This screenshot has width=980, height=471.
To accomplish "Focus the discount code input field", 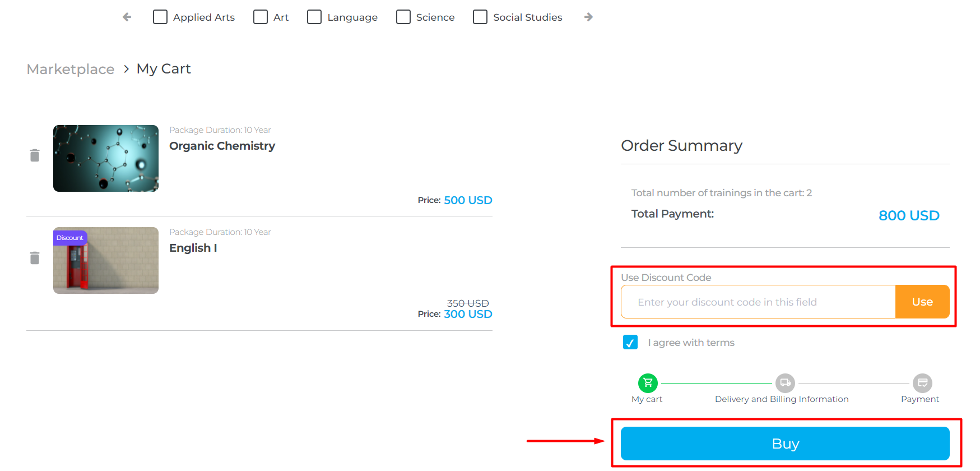I will point(758,302).
